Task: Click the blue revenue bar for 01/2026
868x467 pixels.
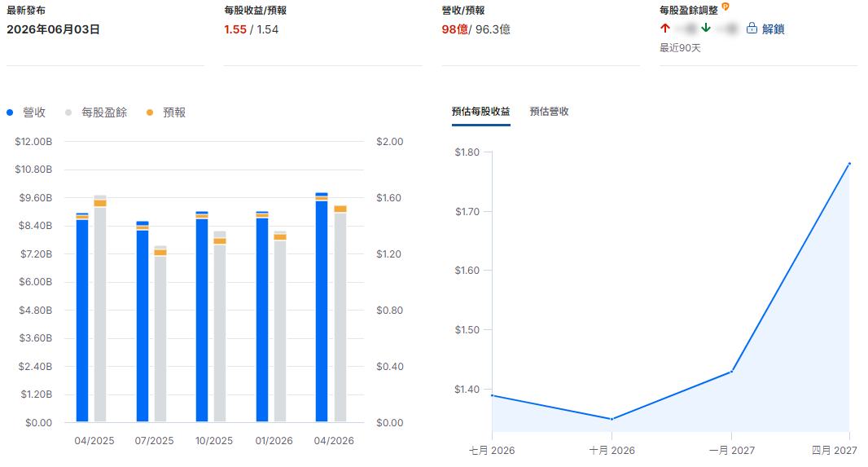Action: [262, 316]
